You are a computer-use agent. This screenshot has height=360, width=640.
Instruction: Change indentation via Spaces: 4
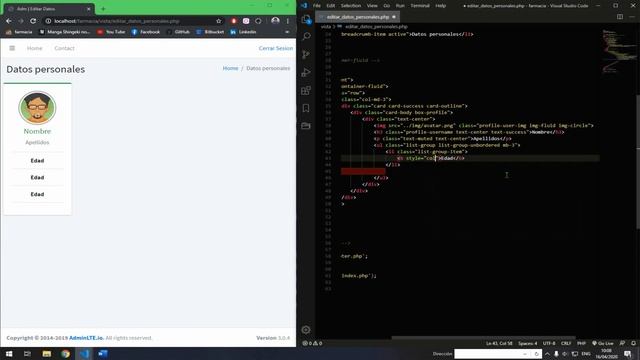tap(528, 343)
